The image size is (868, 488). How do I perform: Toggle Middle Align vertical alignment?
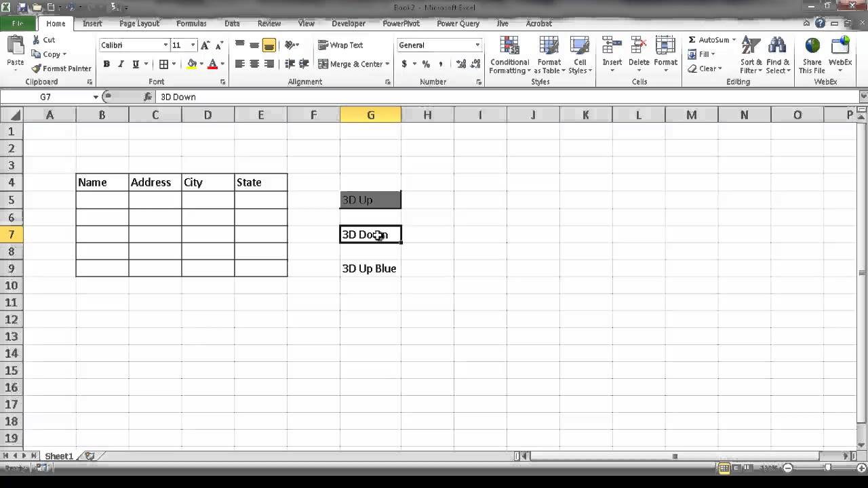[254, 45]
